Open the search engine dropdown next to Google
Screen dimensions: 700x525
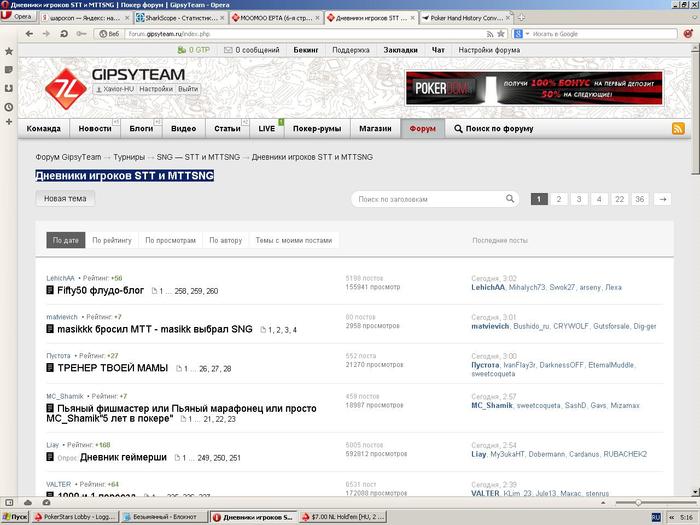point(527,34)
